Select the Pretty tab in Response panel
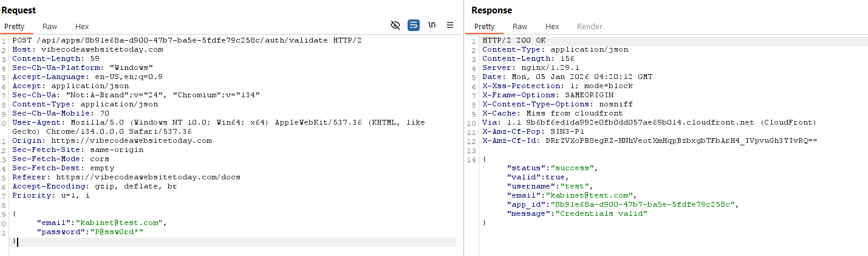868x256 pixels. point(484,27)
